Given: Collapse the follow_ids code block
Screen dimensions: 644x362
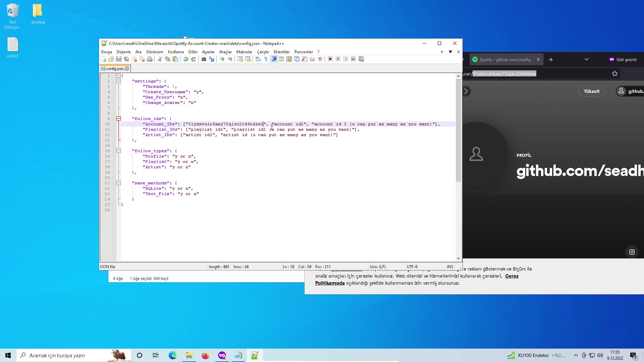Looking at the screenshot, I should [x=119, y=118].
